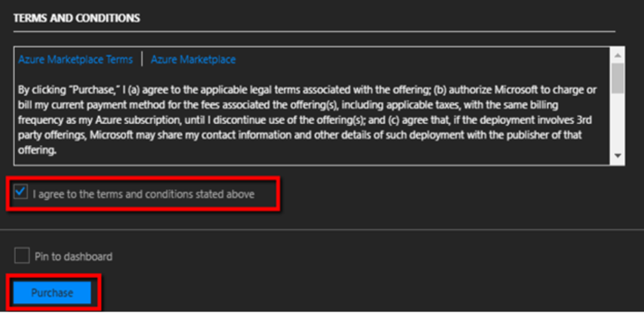Image resolution: width=644 pixels, height=313 pixels.
Task: Open the Azure Marketplace link
Action: 193,60
